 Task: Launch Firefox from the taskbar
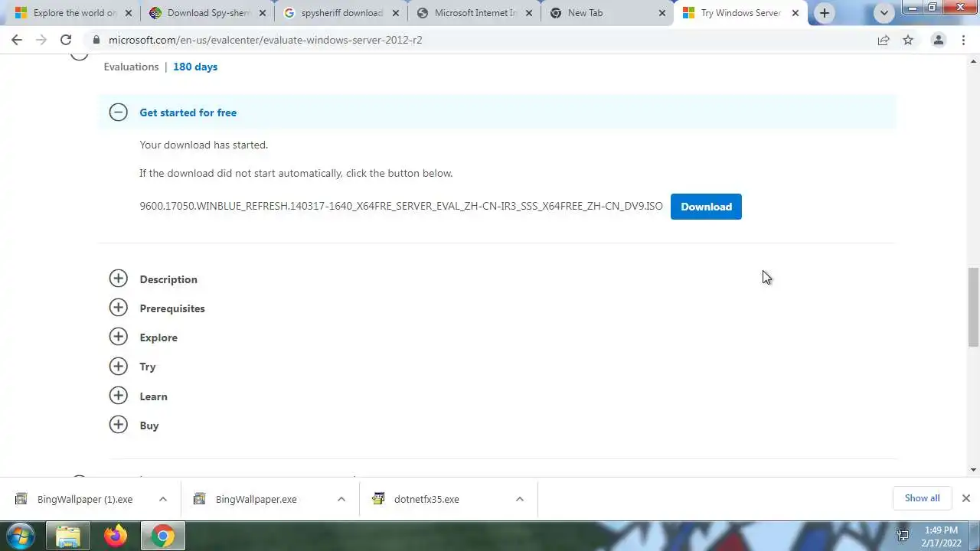[x=116, y=536]
